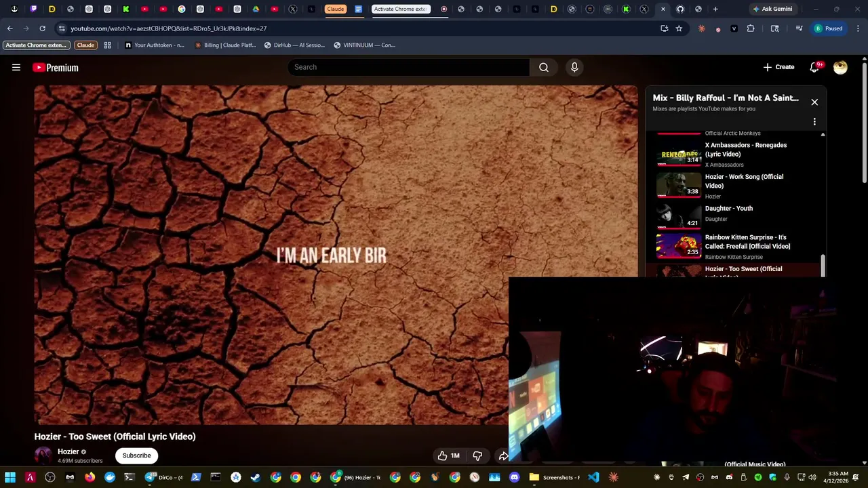
Task: Open the mix playlist options menu
Action: [814, 121]
